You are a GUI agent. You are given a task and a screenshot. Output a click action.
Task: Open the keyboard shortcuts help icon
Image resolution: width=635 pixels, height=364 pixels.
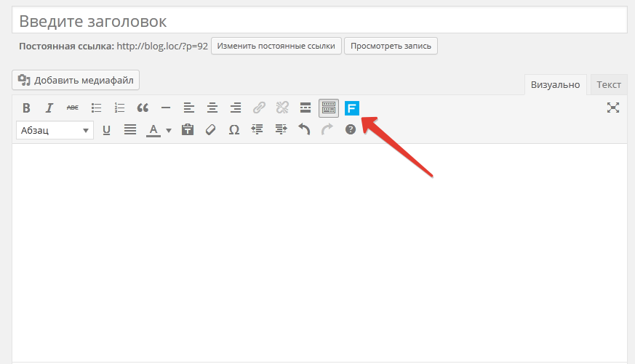(x=351, y=130)
